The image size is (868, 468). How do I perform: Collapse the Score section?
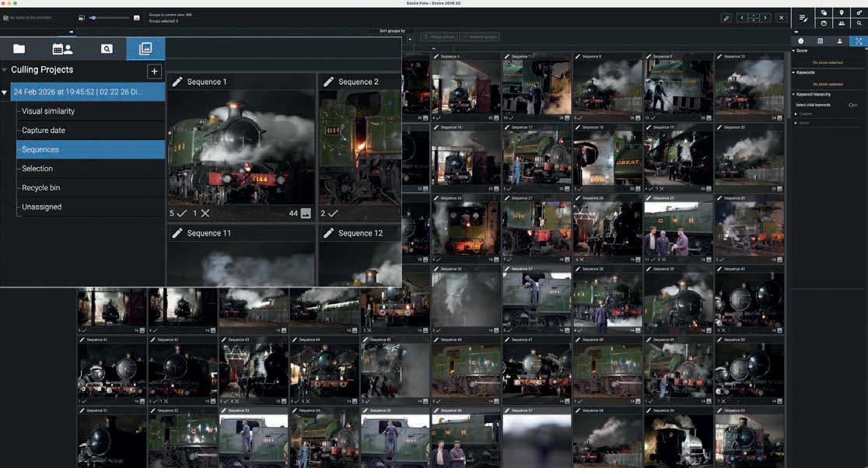793,51
